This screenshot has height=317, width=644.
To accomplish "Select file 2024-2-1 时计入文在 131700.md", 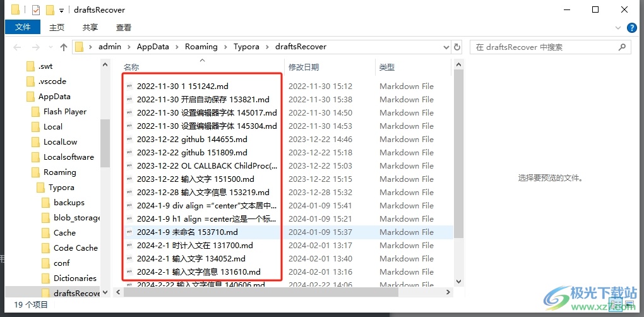I will tap(195, 246).
